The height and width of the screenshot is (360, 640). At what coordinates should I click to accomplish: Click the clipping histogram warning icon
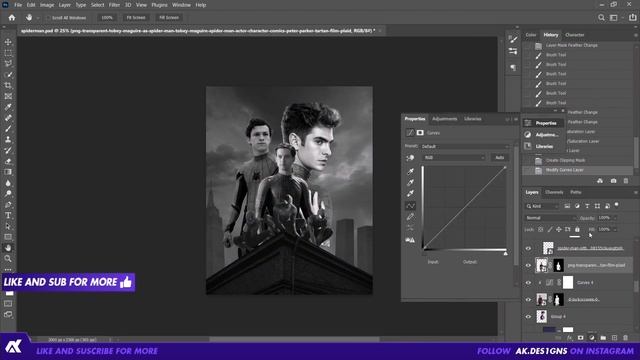[x=410, y=240]
